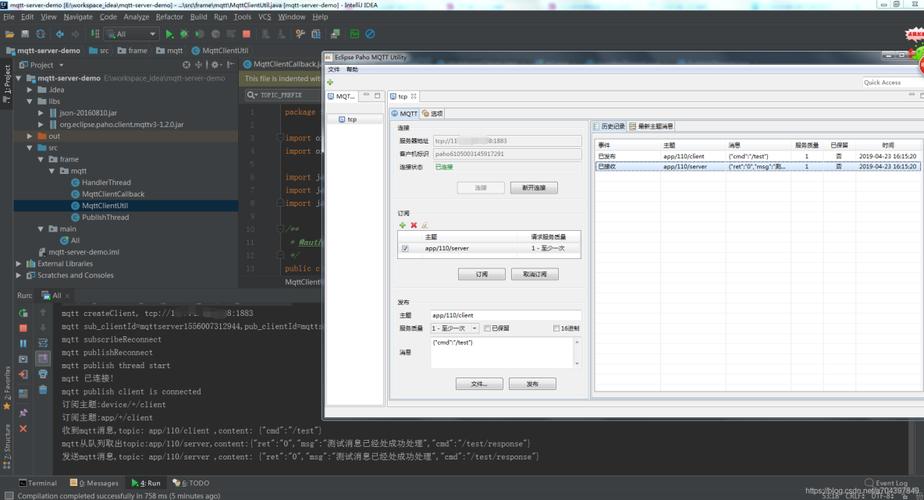Toggle the retained (已保留) checkbox in publish section
This screenshot has height=500, width=924.
pos(487,328)
